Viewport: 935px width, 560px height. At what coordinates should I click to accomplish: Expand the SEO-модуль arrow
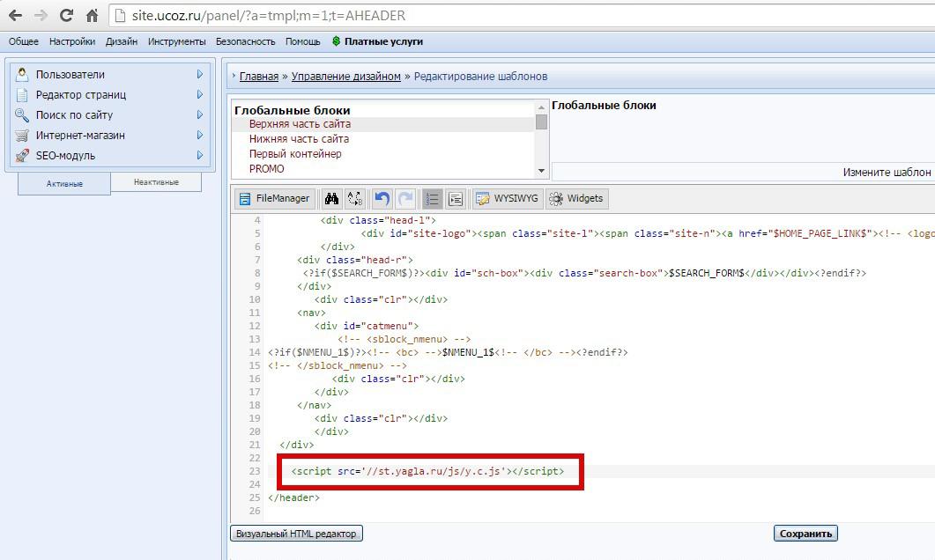coord(200,156)
